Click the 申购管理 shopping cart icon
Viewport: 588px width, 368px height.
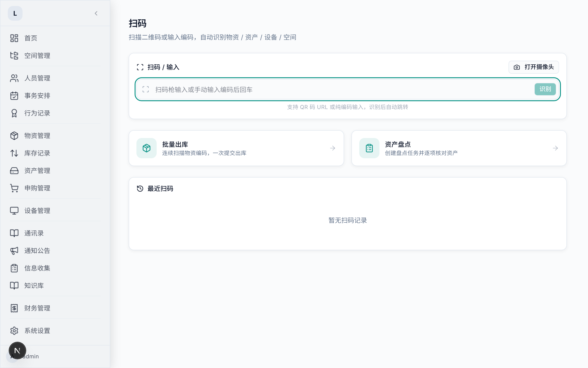click(14, 188)
